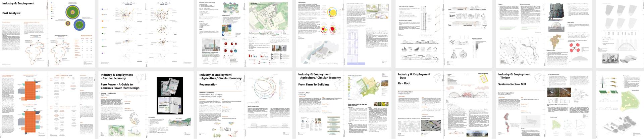Click the Regeneration project title
Image resolution: width=644 pixels, height=139 pixels.
(208, 85)
